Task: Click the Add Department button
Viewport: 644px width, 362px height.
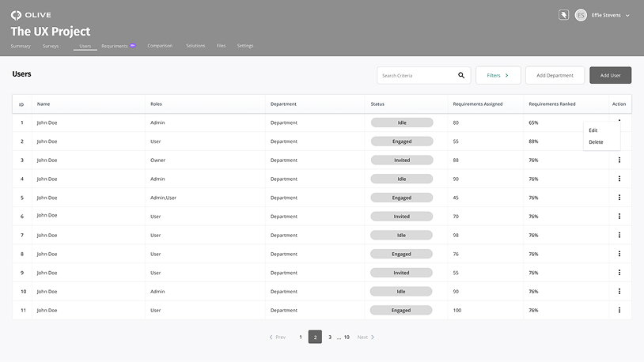Action: pos(555,75)
